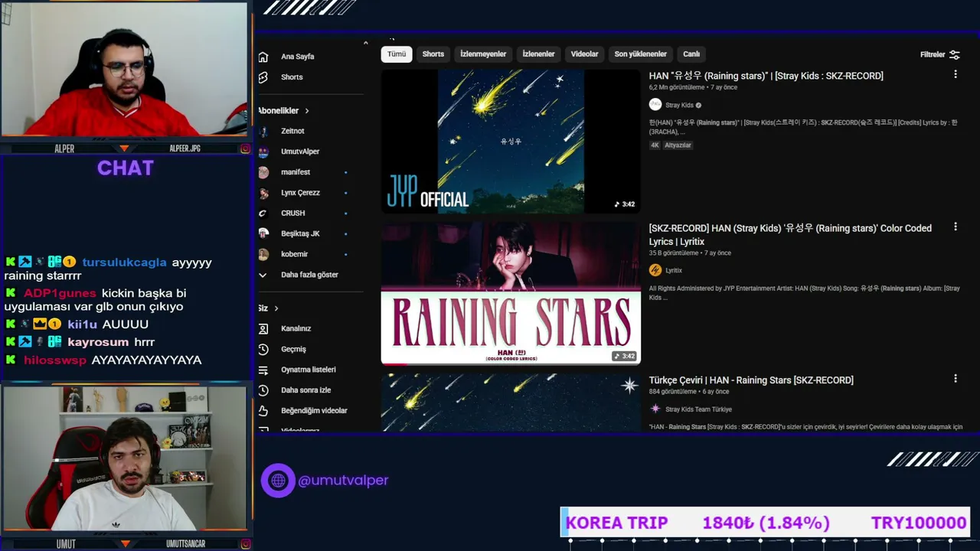Select the Son yüklenenler chip
Viewport: 980px width, 551px height.
tap(641, 54)
